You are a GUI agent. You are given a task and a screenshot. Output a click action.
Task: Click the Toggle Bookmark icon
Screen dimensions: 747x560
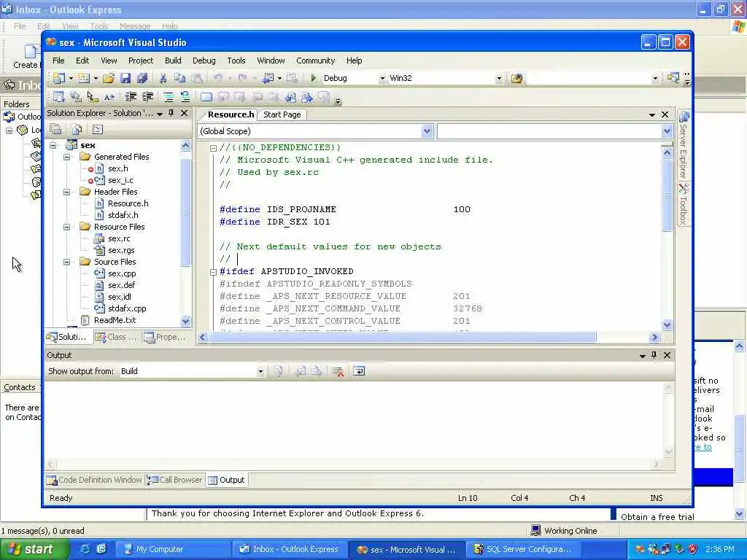click(206, 97)
